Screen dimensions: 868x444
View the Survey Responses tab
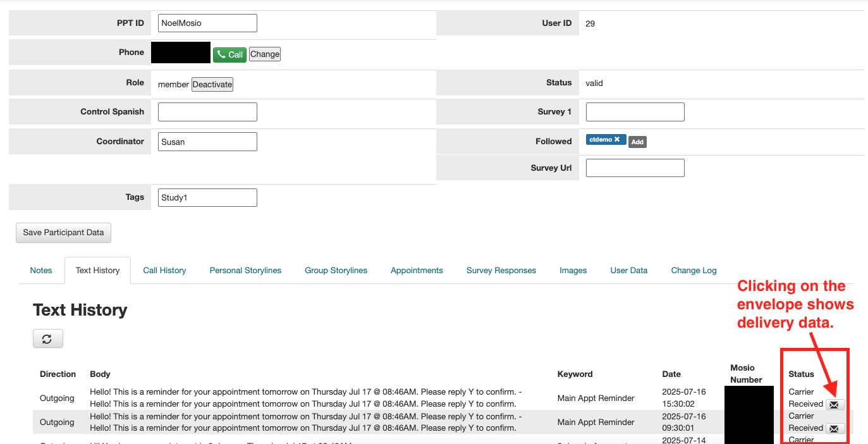tap(501, 270)
